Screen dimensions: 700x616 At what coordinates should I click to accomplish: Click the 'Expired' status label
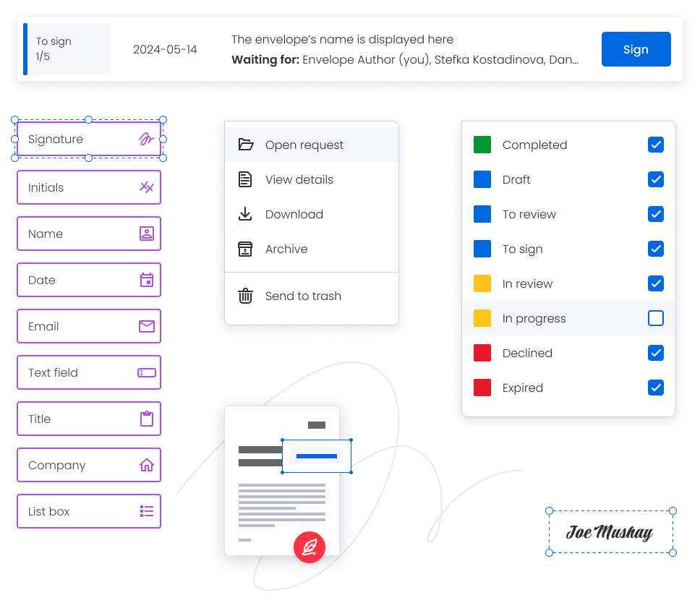coord(522,388)
